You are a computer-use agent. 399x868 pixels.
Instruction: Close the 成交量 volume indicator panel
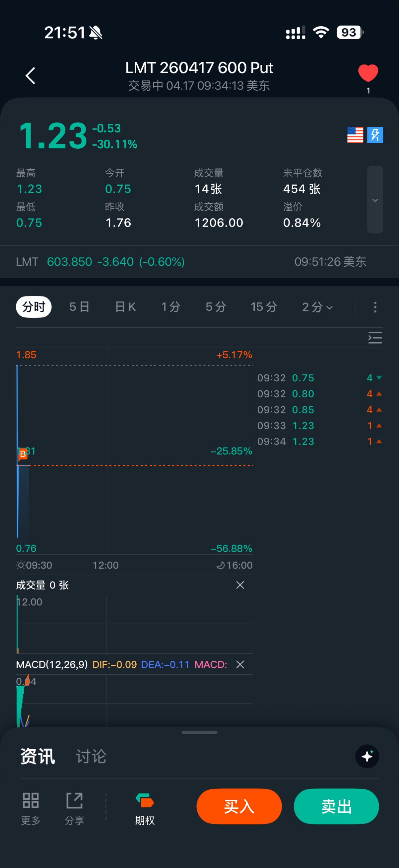240,585
